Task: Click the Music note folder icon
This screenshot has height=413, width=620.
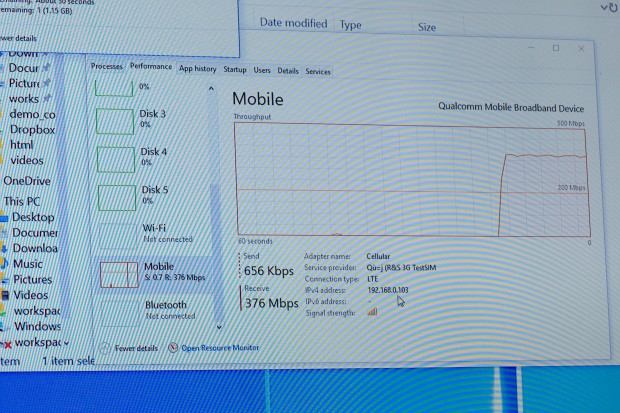Action: (4, 263)
